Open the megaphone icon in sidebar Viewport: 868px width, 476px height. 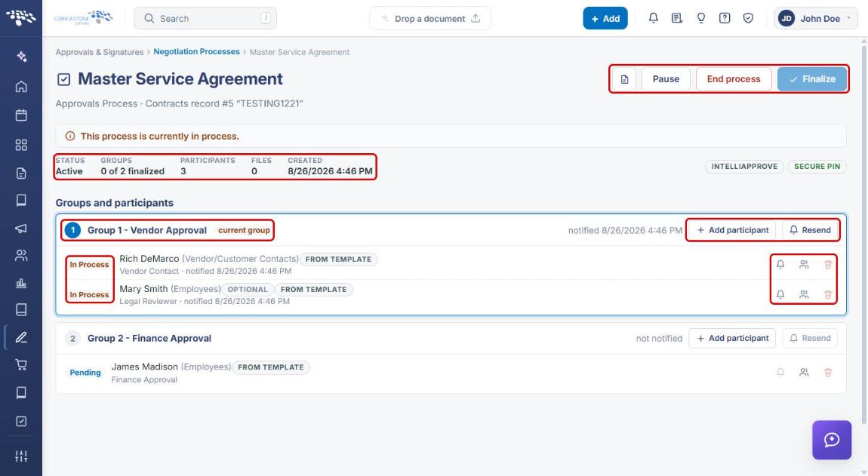click(x=21, y=228)
